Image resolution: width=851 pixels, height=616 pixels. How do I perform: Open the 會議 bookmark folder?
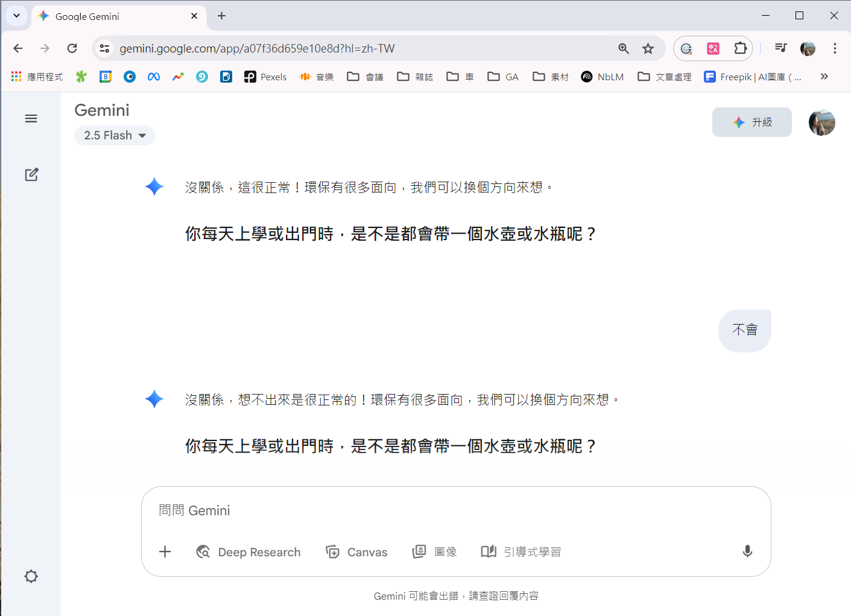pyautogui.click(x=365, y=77)
